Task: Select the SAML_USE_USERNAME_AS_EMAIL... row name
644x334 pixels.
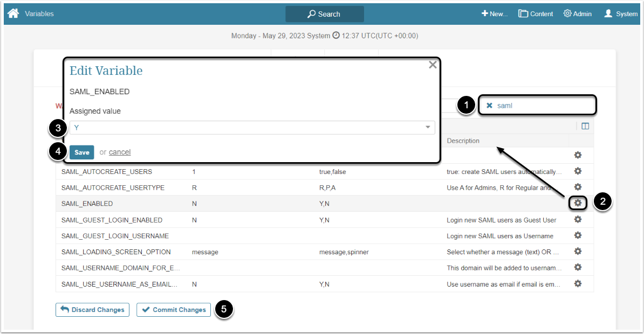Action: (120, 284)
